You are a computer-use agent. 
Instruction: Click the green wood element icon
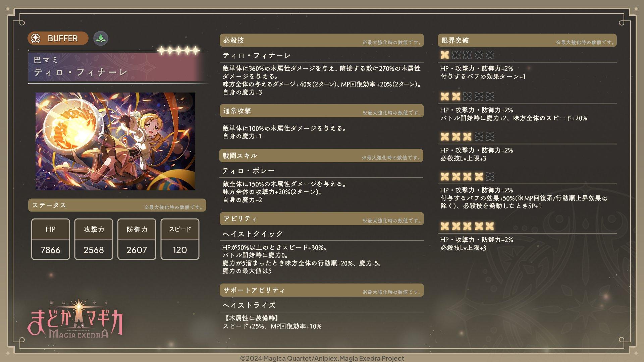[x=101, y=39]
